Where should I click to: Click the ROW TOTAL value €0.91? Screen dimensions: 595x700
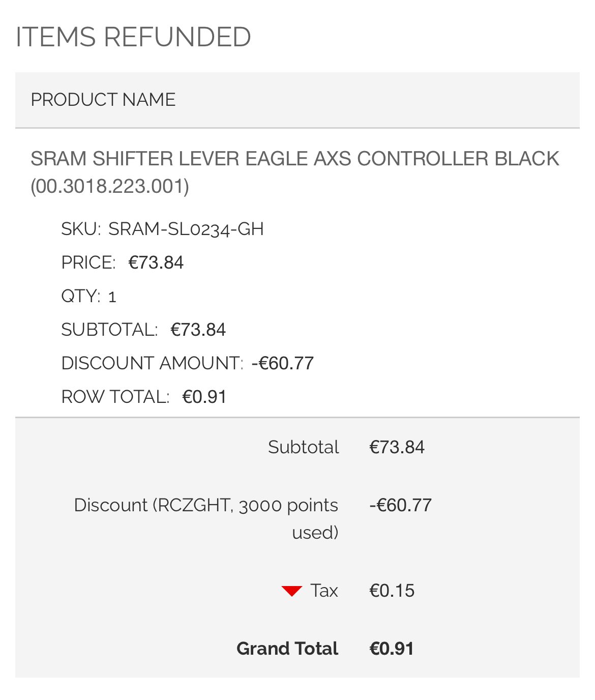pos(204,397)
